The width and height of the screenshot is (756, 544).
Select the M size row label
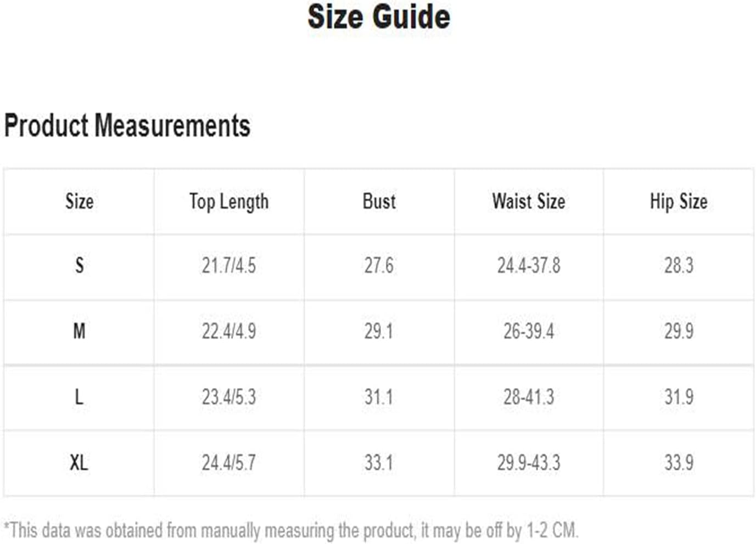click(x=79, y=331)
